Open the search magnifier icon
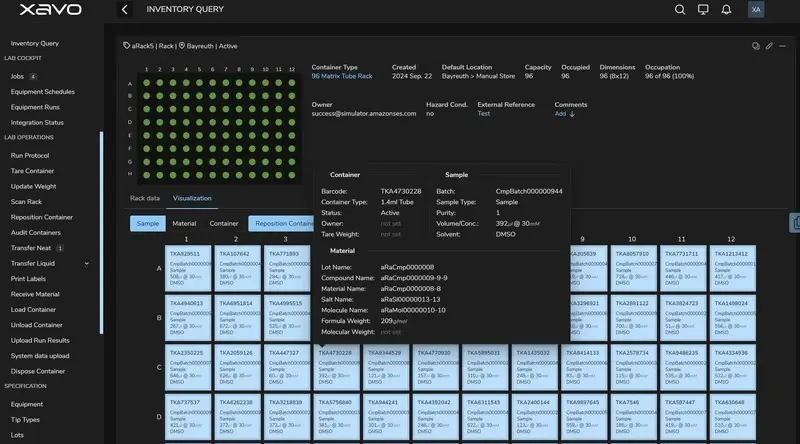This screenshot has width=800, height=444. (x=680, y=9)
